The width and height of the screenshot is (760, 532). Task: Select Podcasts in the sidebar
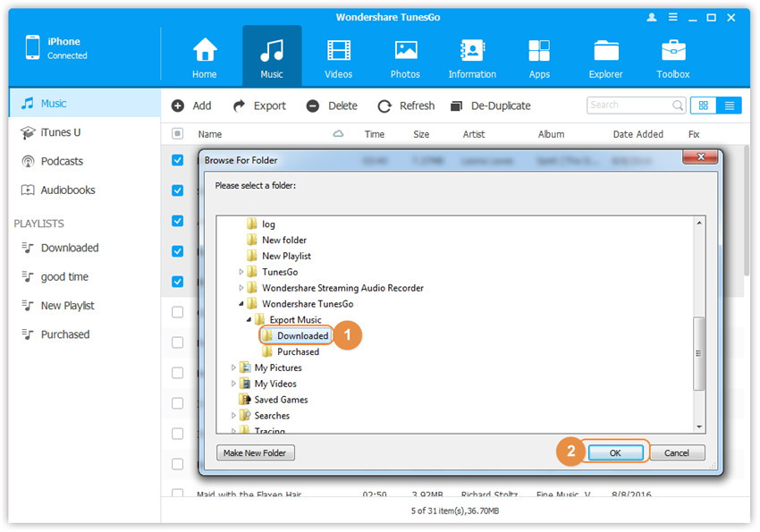pyautogui.click(x=62, y=161)
